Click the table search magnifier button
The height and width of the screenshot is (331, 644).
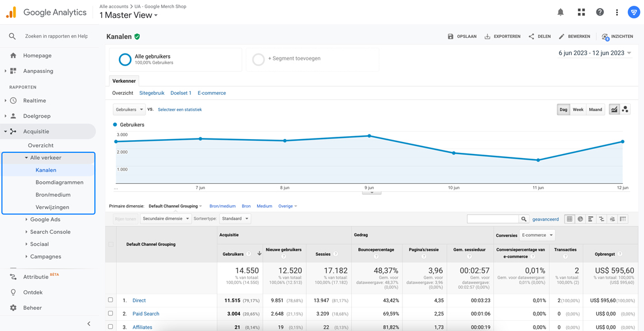(524, 219)
